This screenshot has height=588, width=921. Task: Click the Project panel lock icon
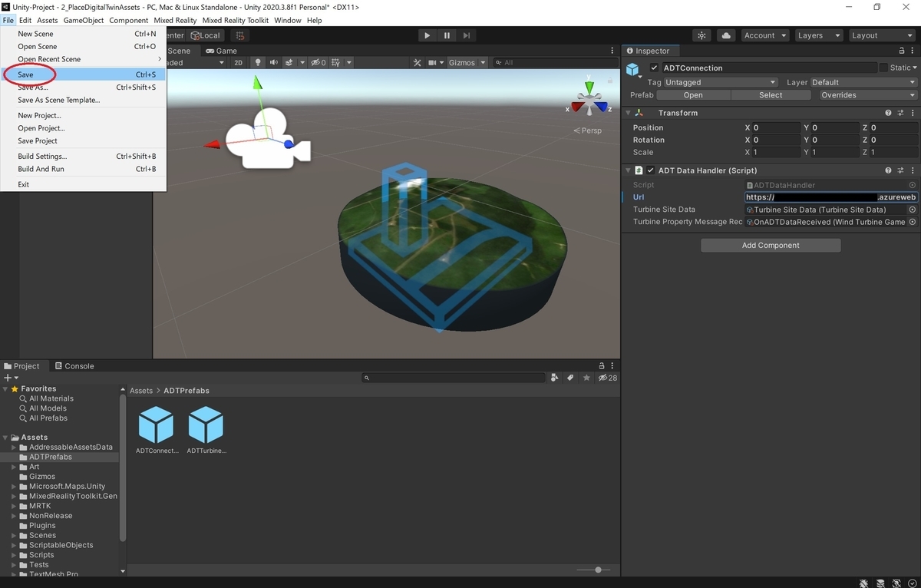pos(602,366)
